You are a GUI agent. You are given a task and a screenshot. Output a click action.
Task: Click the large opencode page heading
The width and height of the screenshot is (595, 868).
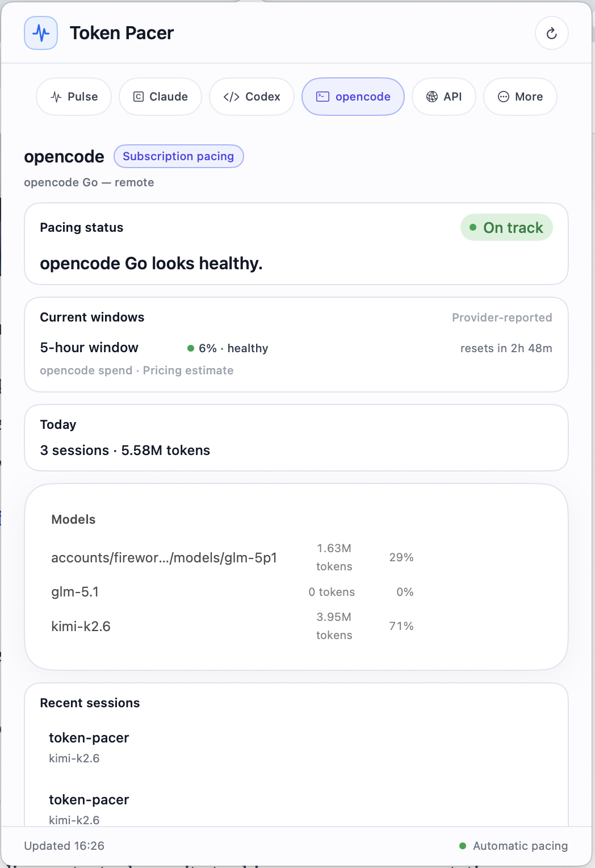(64, 157)
